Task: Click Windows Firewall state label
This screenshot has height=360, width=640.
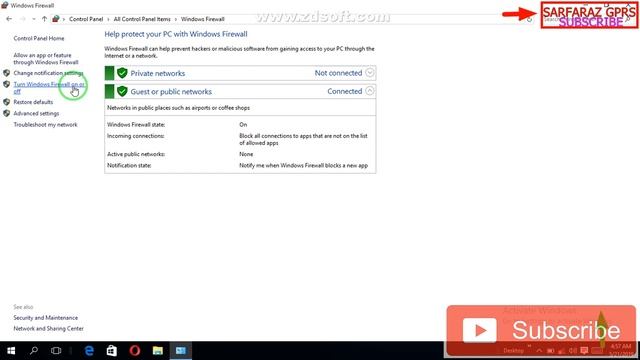Action: [136, 124]
